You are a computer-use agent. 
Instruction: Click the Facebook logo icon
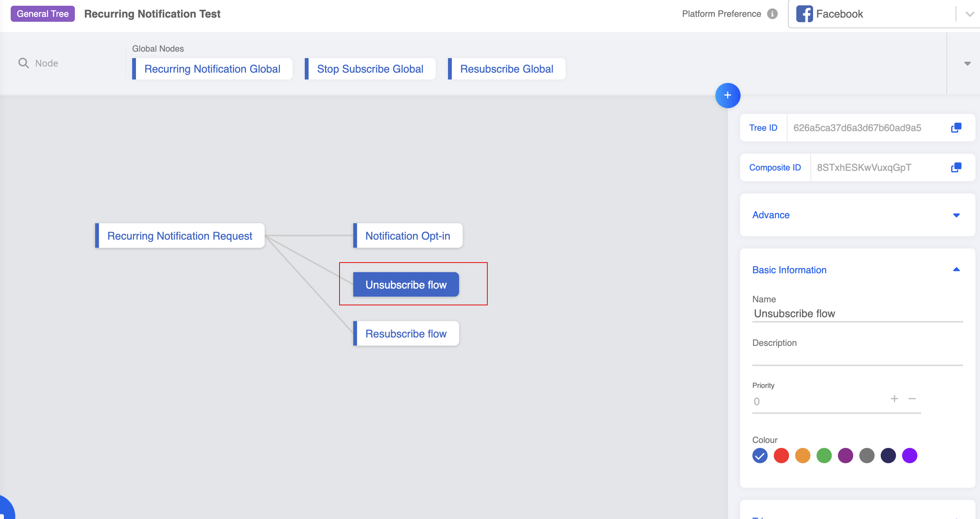[x=804, y=14]
